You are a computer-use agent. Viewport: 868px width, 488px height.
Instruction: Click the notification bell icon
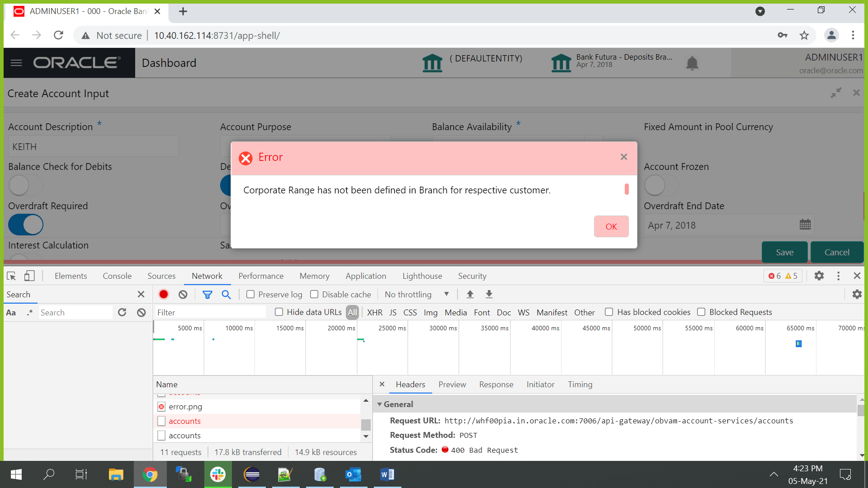692,63
